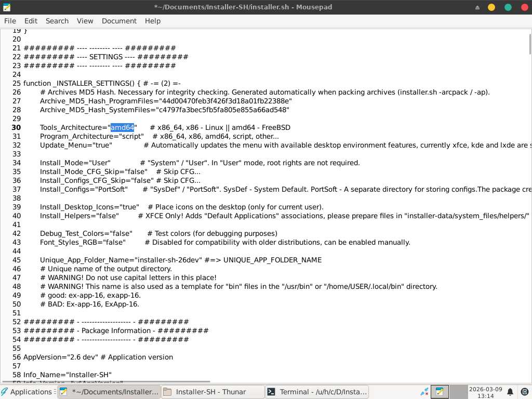
Task: Click the Archive_MD5_Hash_SystemFiles hash value
Action: [x=222, y=110]
